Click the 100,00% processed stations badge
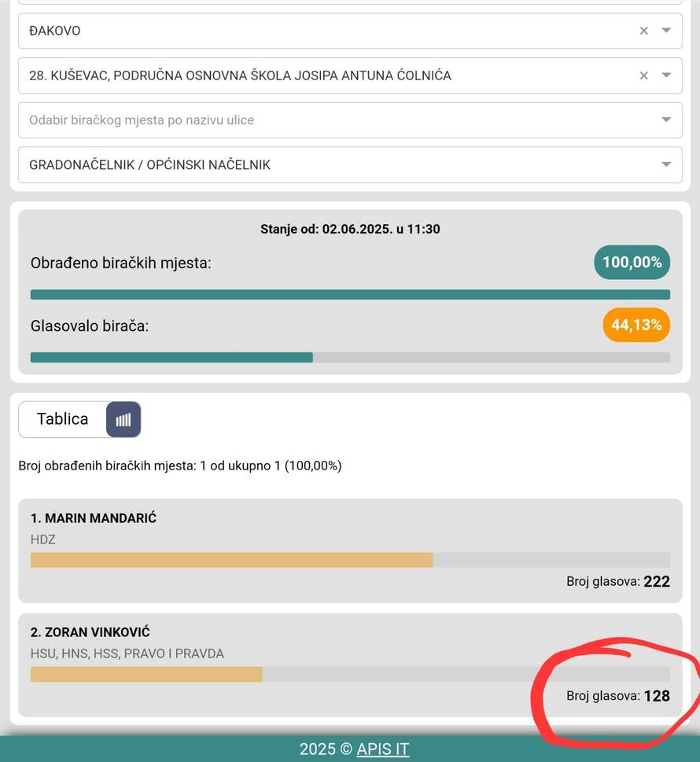 click(x=632, y=262)
